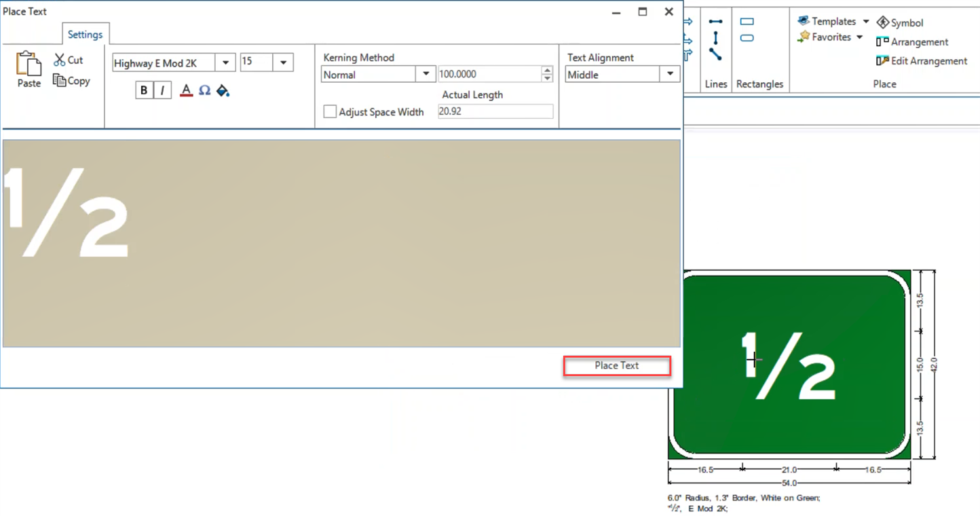Select the Settings tab
Image resolution: width=980 pixels, height=516 pixels.
click(x=85, y=35)
